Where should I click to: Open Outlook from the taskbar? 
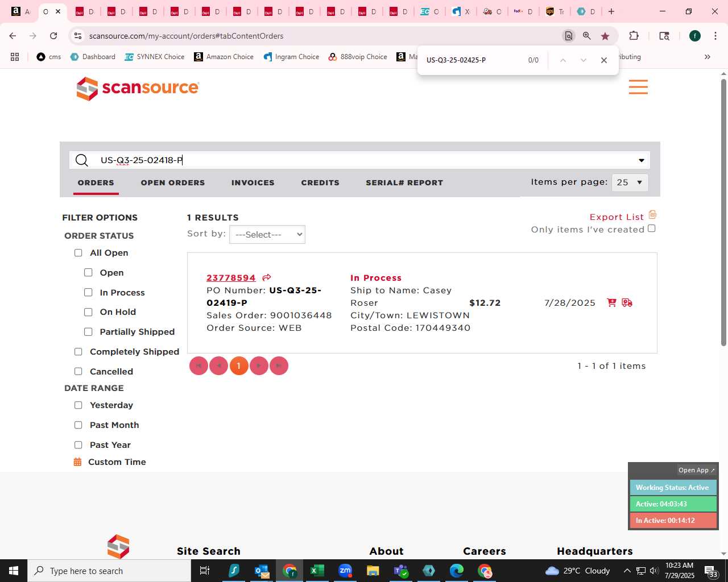pyautogui.click(x=262, y=571)
